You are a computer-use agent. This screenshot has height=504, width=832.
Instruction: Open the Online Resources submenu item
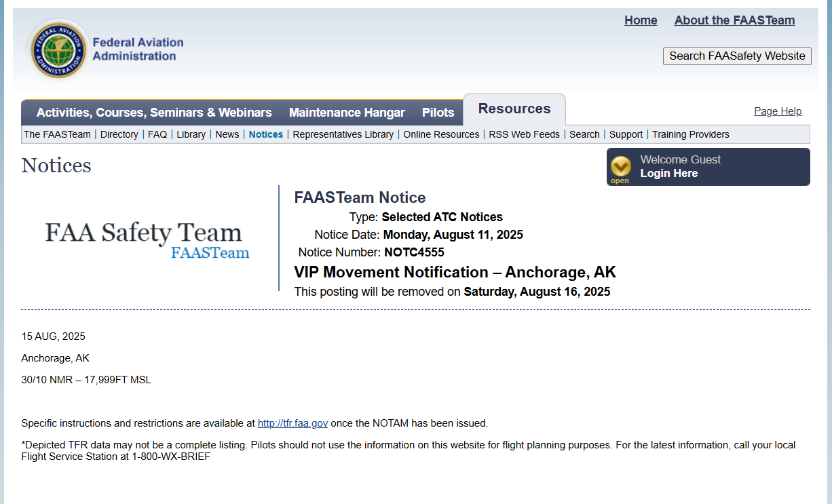(x=441, y=134)
